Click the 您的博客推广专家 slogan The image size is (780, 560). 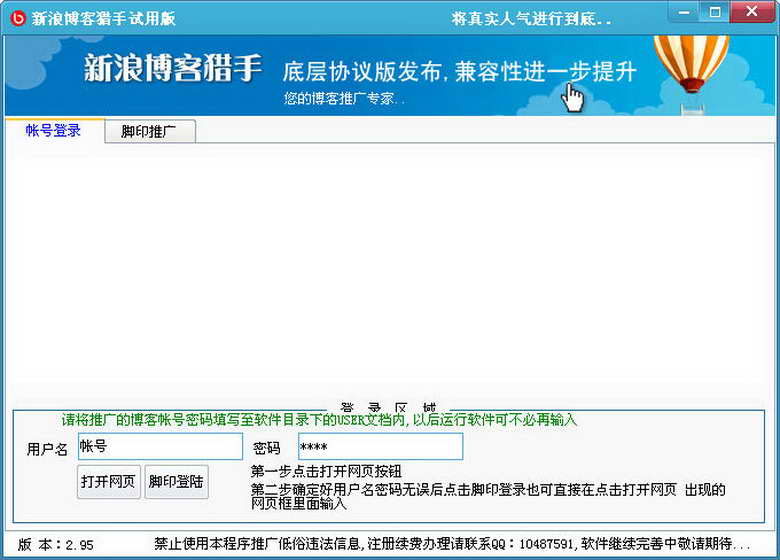pyautogui.click(x=344, y=98)
